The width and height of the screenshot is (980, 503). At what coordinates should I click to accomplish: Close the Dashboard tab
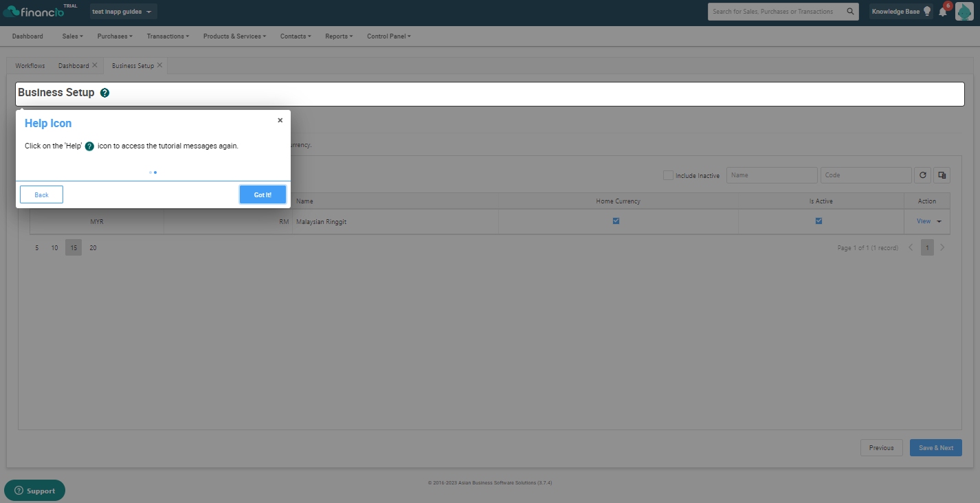tap(95, 65)
